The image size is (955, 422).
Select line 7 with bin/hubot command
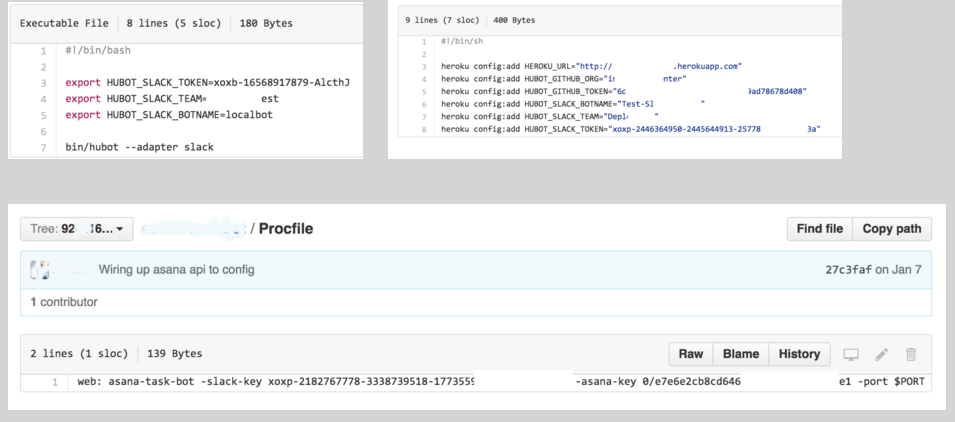tap(43, 147)
